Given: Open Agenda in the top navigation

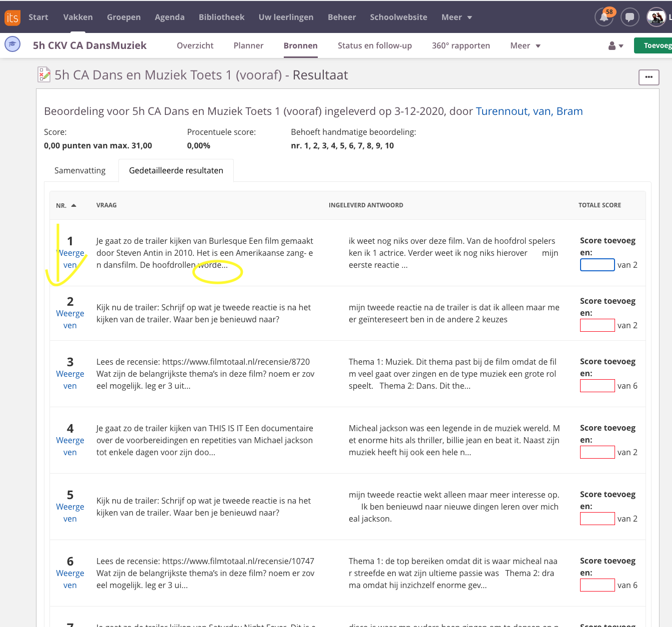Looking at the screenshot, I should [169, 17].
